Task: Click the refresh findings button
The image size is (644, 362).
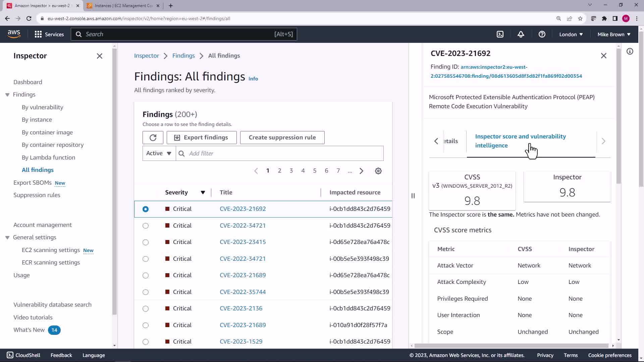Action: tap(153, 137)
